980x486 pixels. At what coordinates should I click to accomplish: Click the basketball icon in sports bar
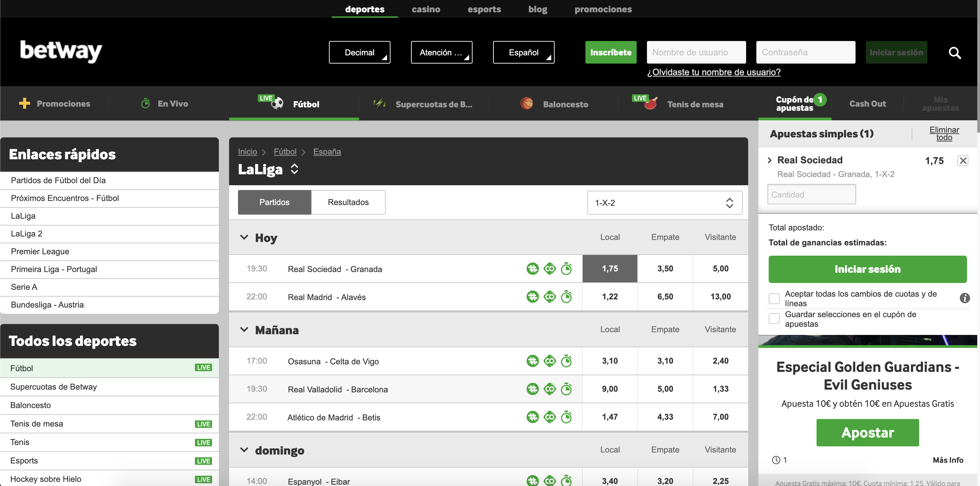tap(527, 104)
